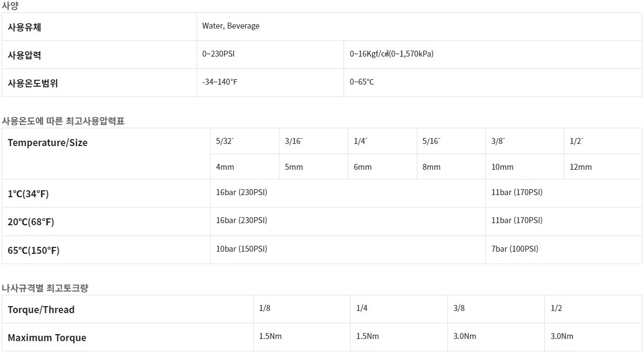Select the 8mm size cell

(431, 167)
